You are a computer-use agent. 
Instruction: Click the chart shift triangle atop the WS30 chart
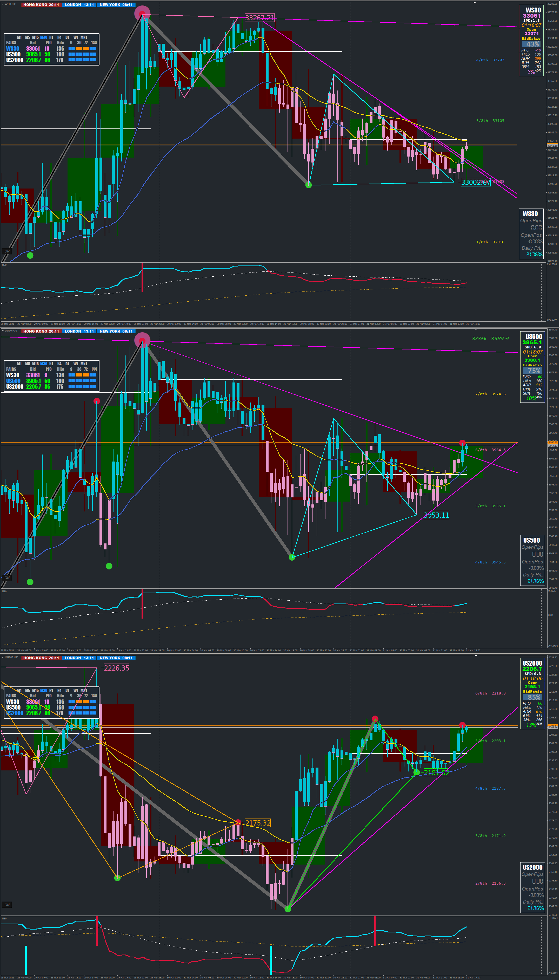click(475, 3)
